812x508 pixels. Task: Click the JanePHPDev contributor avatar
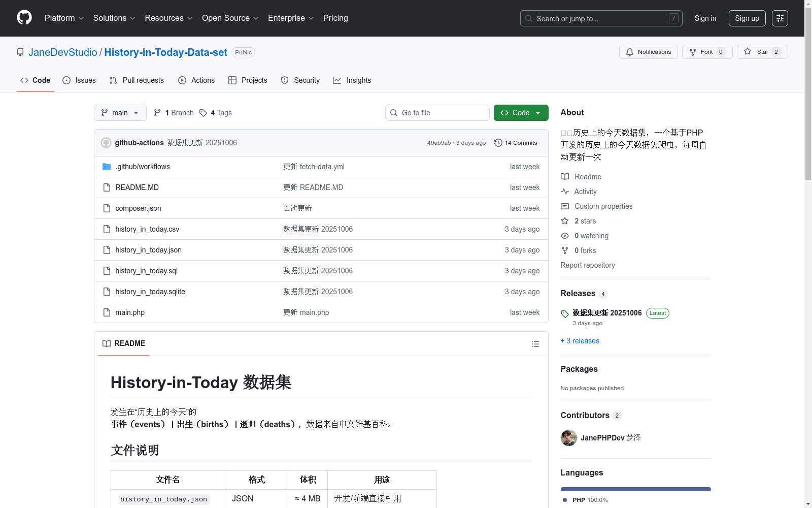tap(569, 438)
